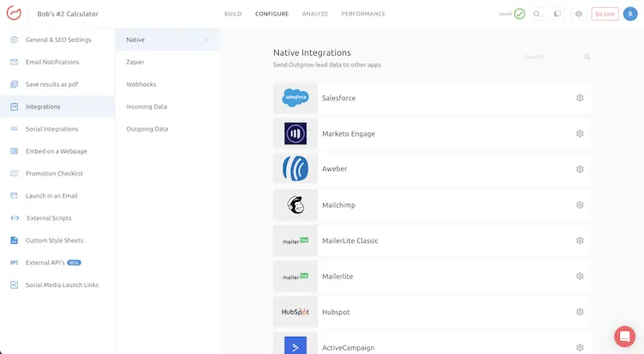Click the Go Live button

coord(605,14)
